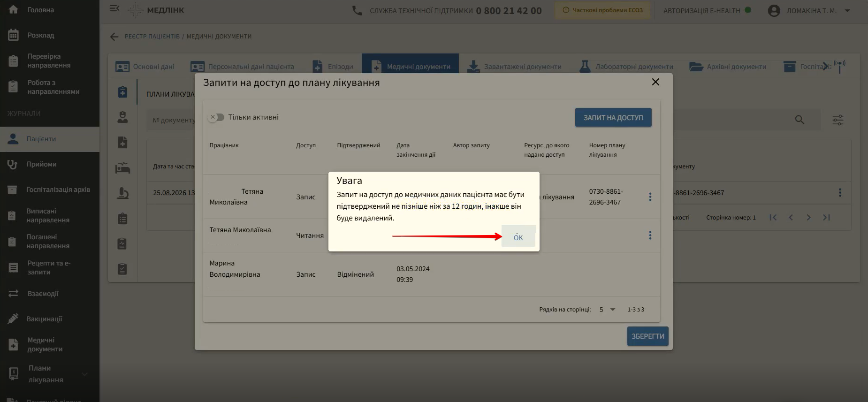Click the Погашені направлення icon

(13, 242)
